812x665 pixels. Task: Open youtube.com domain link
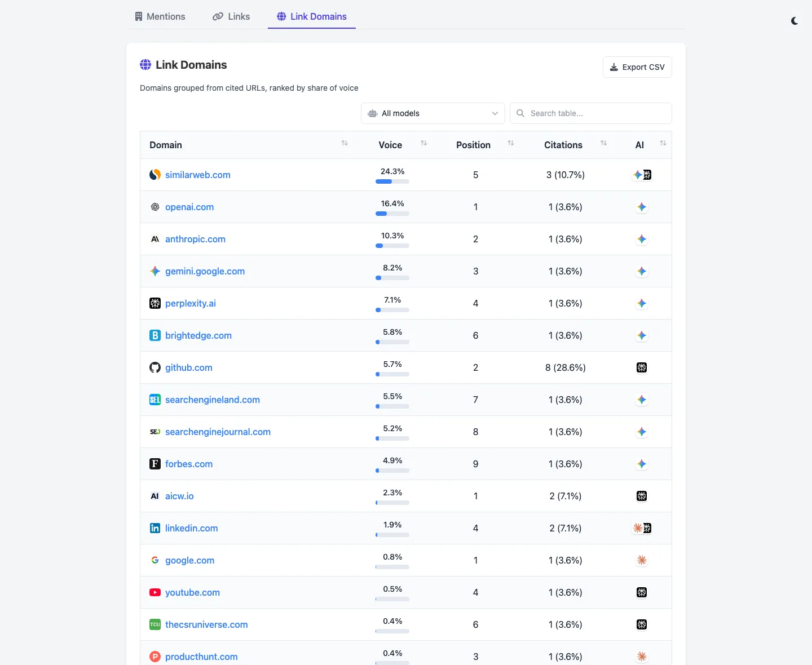pyautogui.click(x=192, y=592)
